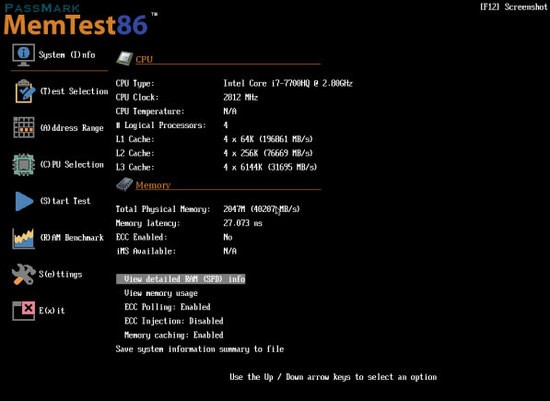Viewport: 550px width, 401px height.
Task: Toggle Memory caching: Enabled option
Action: tap(174, 335)
